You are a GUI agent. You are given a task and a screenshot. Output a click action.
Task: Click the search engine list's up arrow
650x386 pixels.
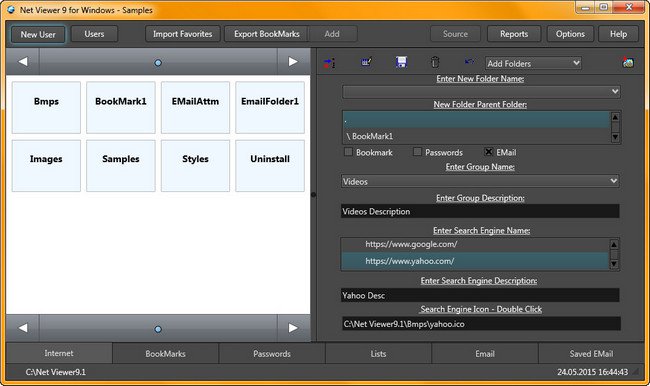(x=614, y=244)
